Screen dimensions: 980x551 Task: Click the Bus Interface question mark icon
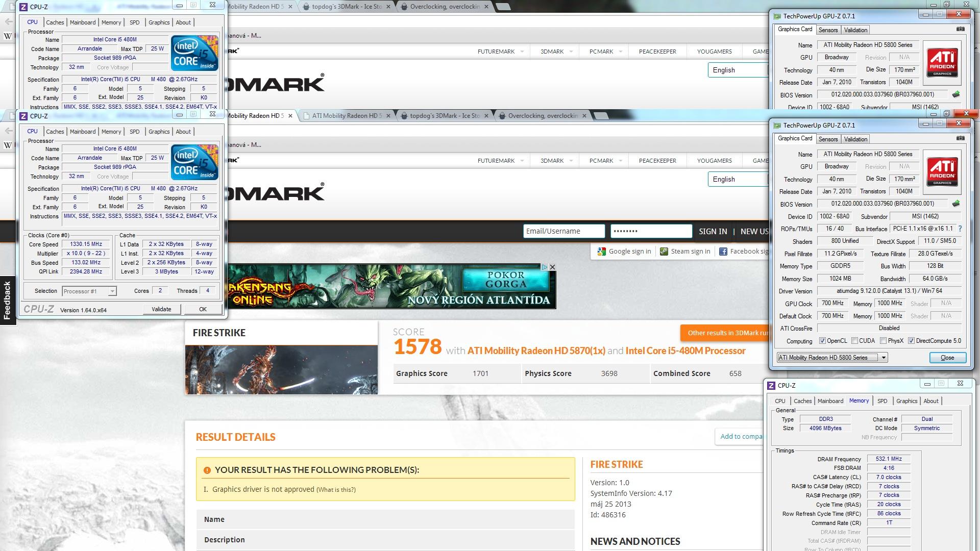click(960, 229)
